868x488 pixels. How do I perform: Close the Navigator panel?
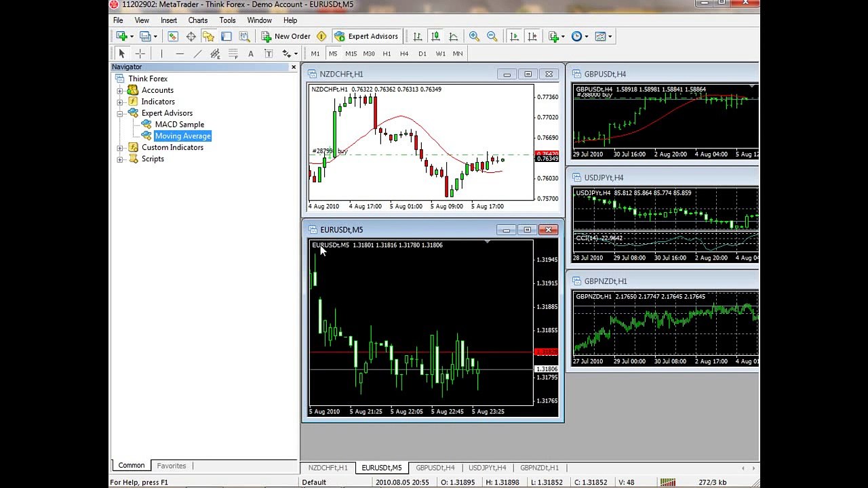[x=294, y=67]
